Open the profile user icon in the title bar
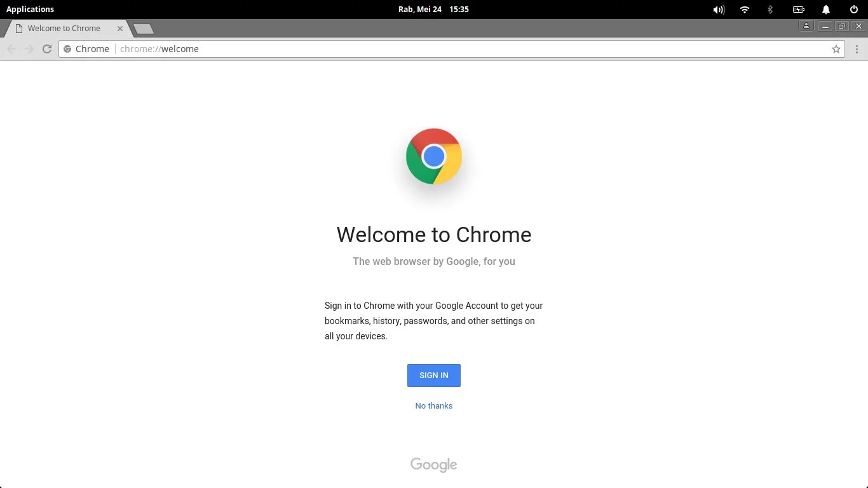Image resolution: width=868 pixels, height=488 pixels. 806,26
